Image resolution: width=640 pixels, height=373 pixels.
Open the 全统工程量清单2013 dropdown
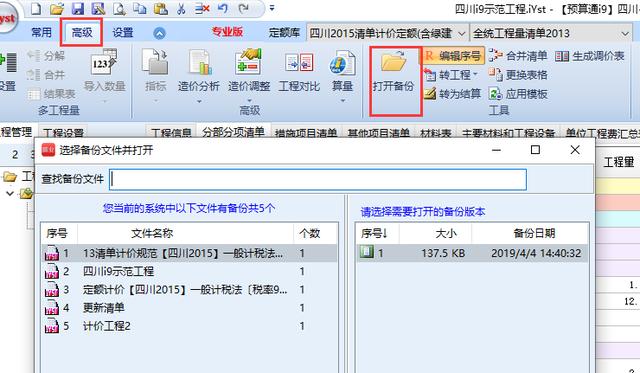click(625, 33)
